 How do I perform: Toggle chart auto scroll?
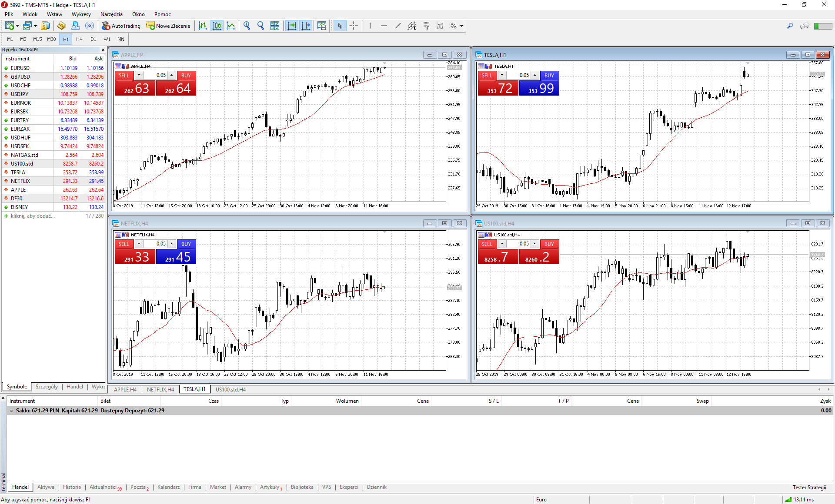click(292, 26)
